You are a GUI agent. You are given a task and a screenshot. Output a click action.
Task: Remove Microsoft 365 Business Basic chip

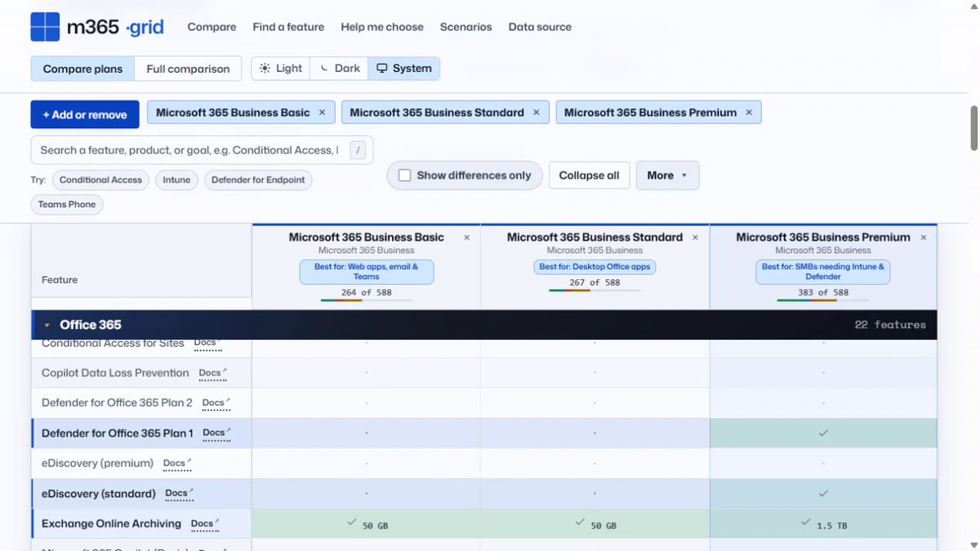322,113
